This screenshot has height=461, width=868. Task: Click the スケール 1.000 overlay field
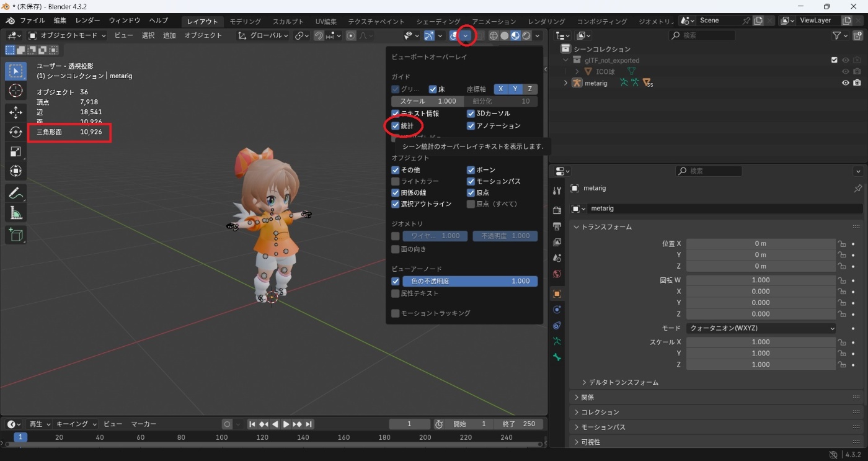[427, 101]
